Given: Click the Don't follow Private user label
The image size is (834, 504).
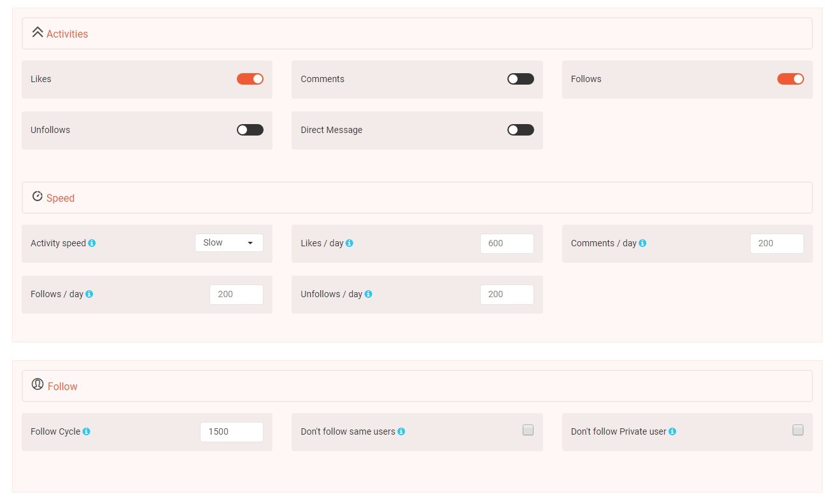Looking at the screenshot, I should (618, 431).
